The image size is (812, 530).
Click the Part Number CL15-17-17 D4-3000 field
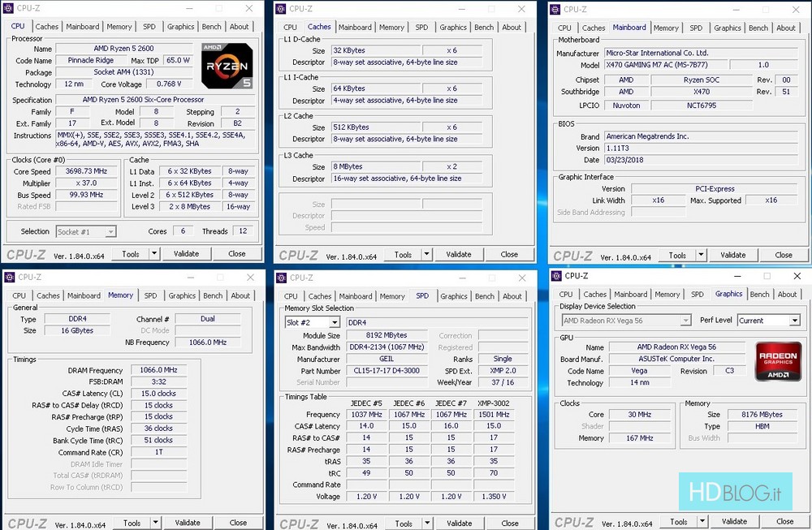pyautogui.click(x=387, y=371)
